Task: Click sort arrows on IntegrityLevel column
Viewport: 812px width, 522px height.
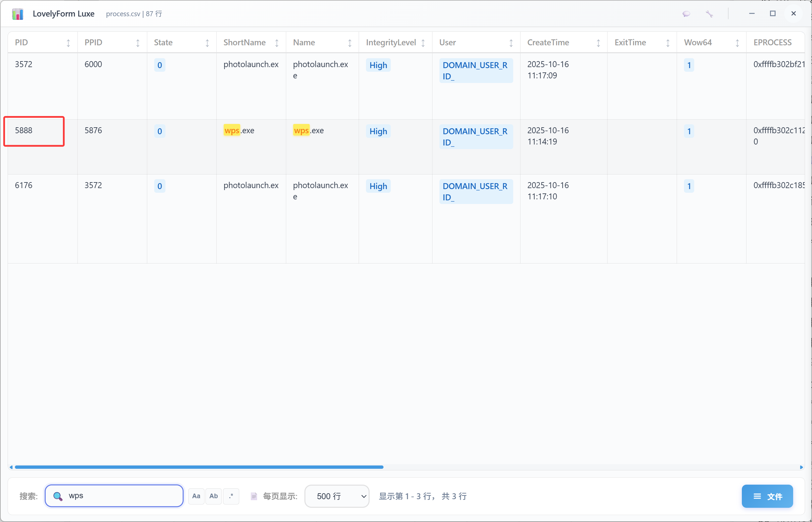Action: tap(423, 43)
